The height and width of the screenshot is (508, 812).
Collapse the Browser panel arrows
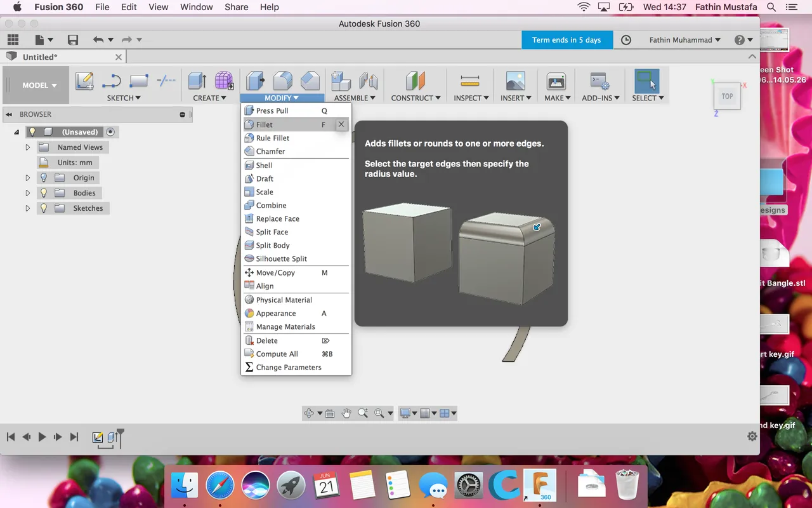[10, 114]
